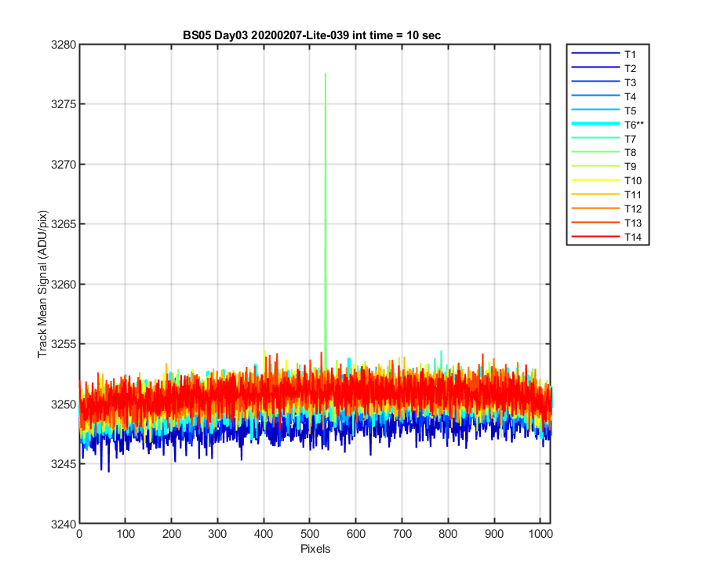Click the 3280 y-axis tick label

[x=64, y=45]
